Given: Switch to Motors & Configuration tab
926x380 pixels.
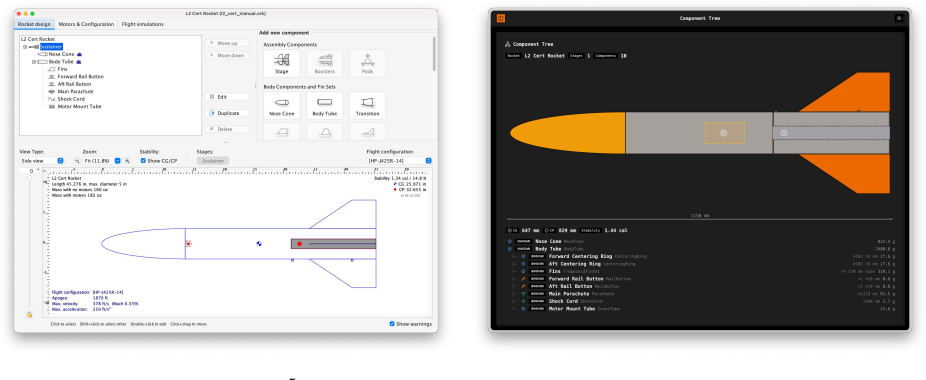Looking at the screenshot, I should [87, 24].
